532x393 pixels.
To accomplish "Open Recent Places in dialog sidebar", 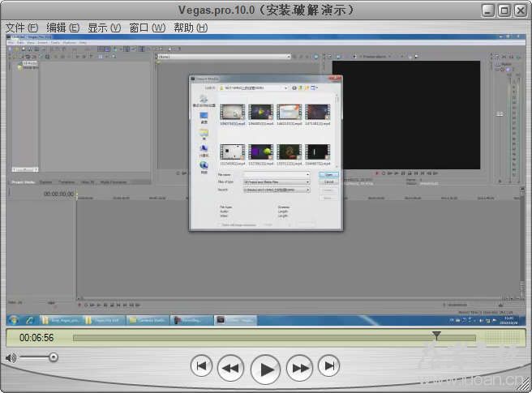I will click(x=204, y=101).
